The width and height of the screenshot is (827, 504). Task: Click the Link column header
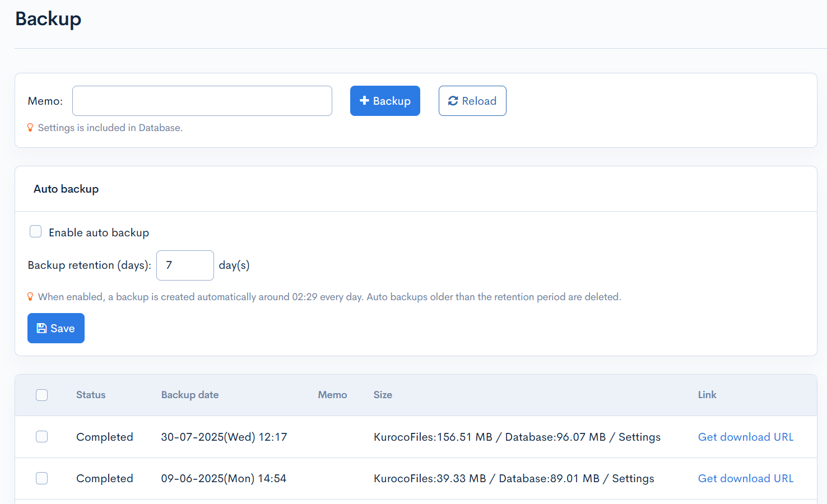pyautogui.click(x=707, y=395)
